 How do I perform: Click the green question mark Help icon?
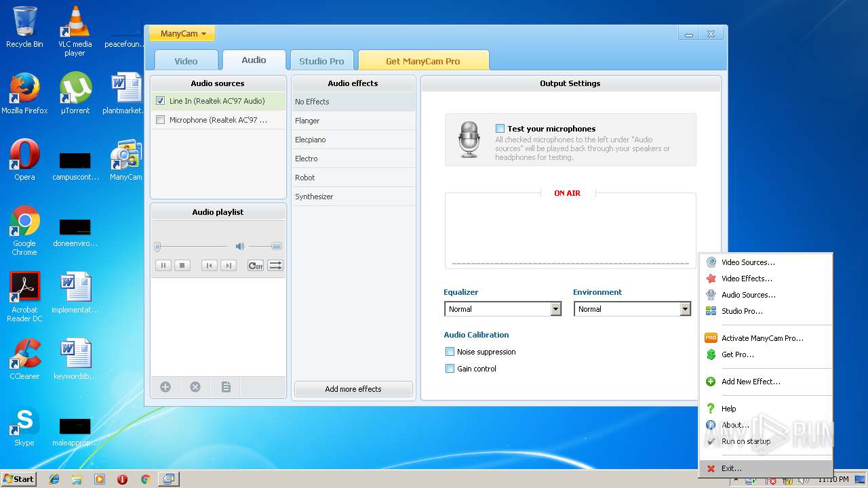711,409
